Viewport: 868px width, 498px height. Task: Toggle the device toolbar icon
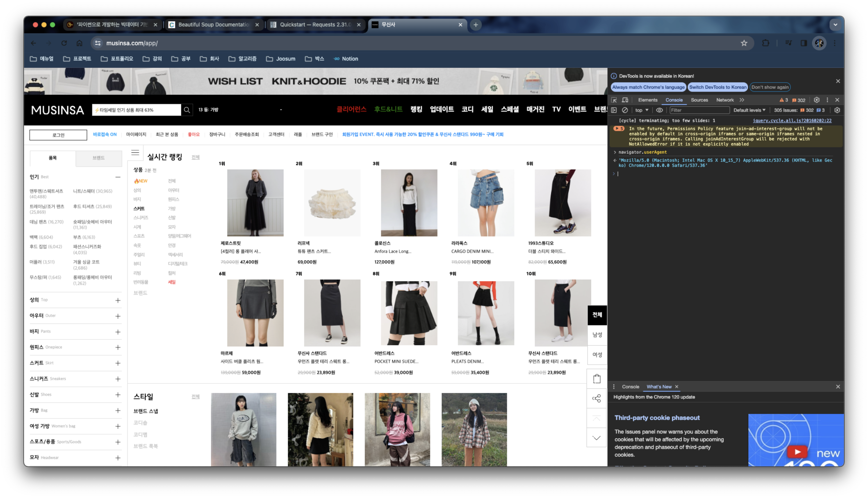click(625, 100)
